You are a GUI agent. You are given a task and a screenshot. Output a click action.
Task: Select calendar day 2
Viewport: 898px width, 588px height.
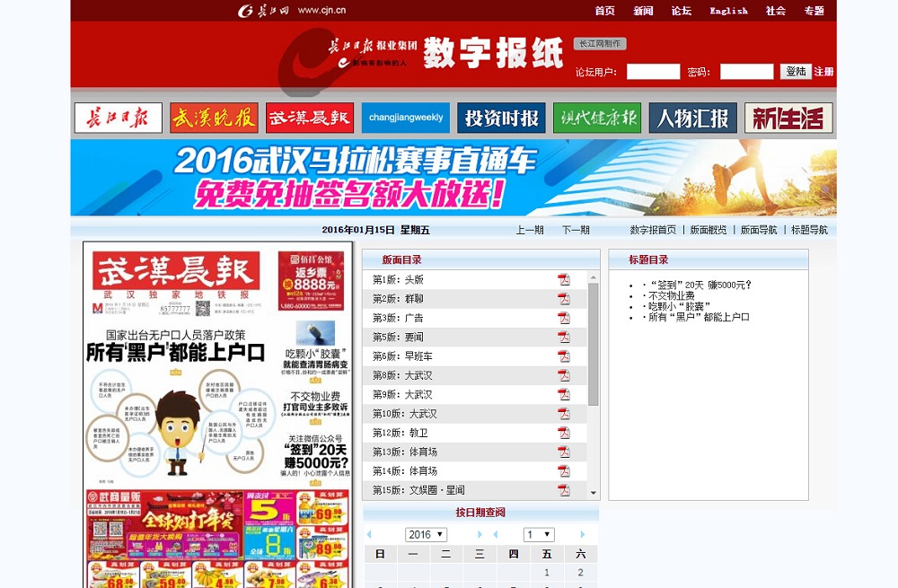[580, 572]
